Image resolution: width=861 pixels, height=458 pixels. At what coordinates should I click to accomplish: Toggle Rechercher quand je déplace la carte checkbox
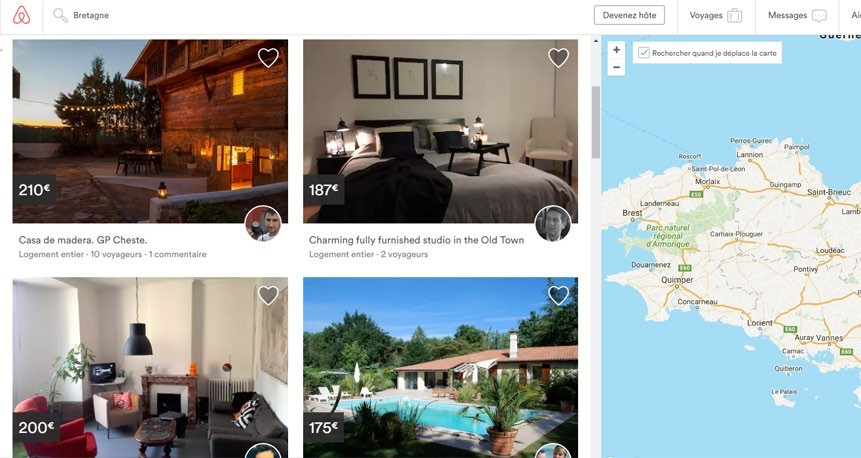pyautogui.click(x=644, y=53)
